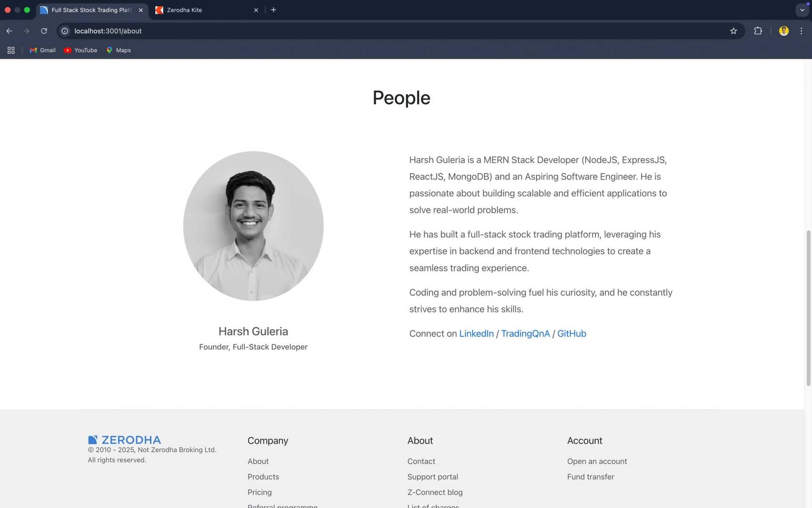This screenshot has width=812, height=508.
Task: Click the reload page icon
Action: click(43, 31)
